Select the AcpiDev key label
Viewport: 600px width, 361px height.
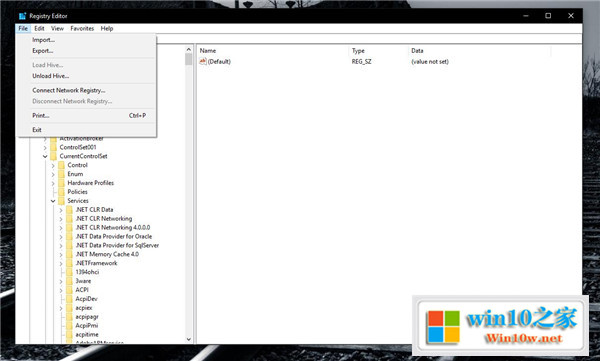[x=86, y=299]
